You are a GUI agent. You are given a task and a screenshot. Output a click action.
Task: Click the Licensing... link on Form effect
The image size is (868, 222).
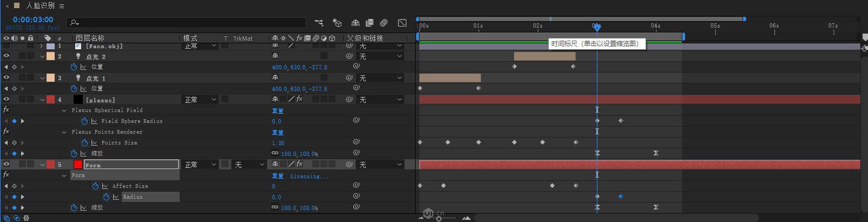(x=308, y=176)
